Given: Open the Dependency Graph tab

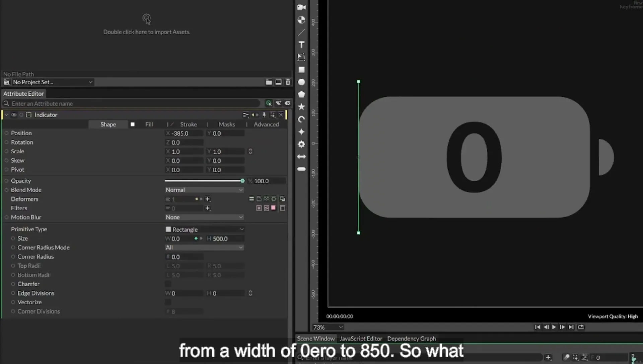Looking at the screenshot, I should coord(412,339).
